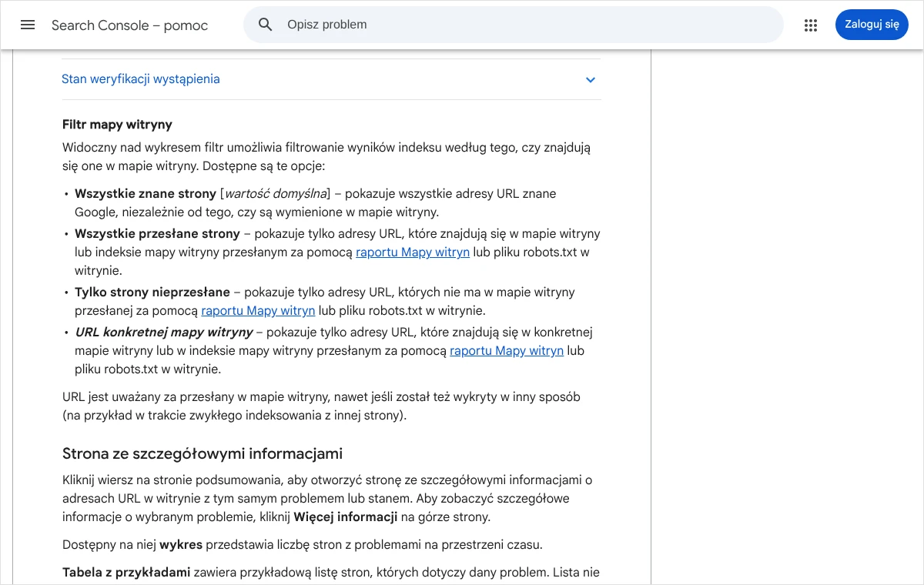Click the bold Tabela z przykładami text

point(126,573)
